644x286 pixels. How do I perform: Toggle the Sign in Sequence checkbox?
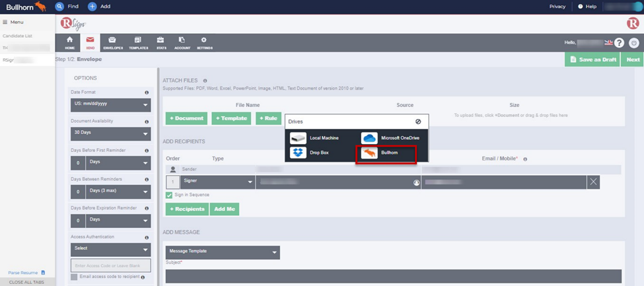click(x=169, y=195)
